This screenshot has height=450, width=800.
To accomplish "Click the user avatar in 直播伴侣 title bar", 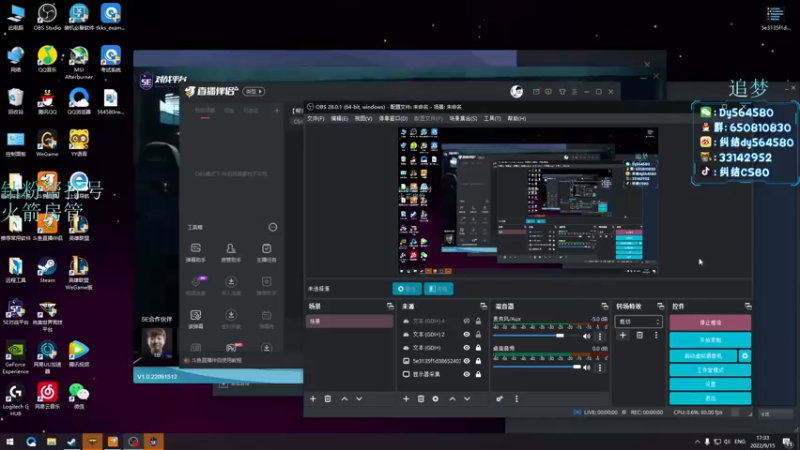I will click(x=516, y=91).
